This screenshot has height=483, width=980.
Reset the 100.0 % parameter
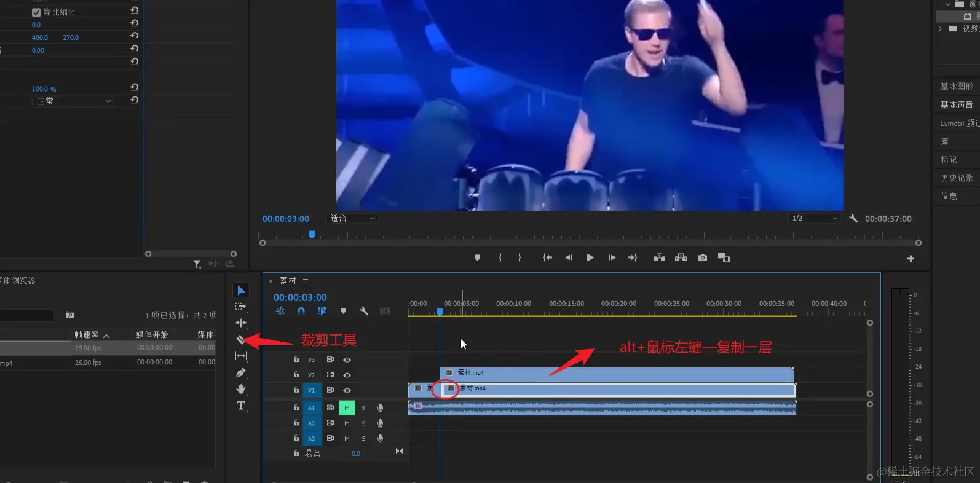pyautogui.click(x=134, y=87)
